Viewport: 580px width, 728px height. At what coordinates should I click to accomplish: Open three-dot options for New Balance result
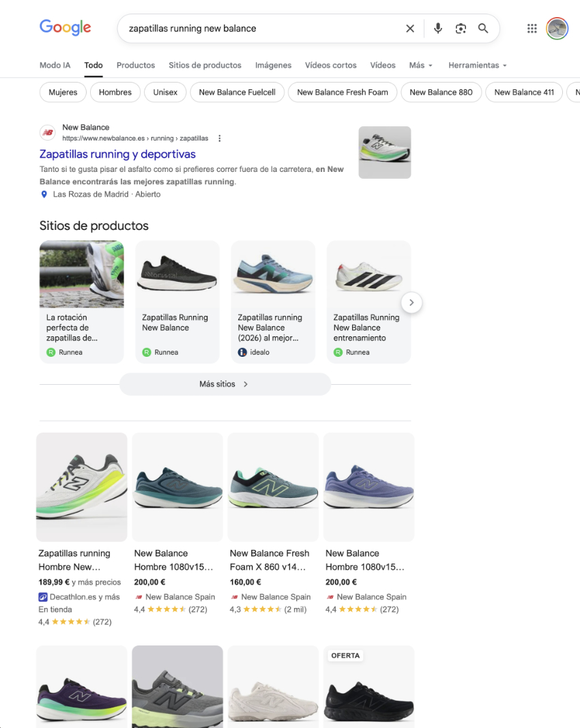tap(219, 139)
